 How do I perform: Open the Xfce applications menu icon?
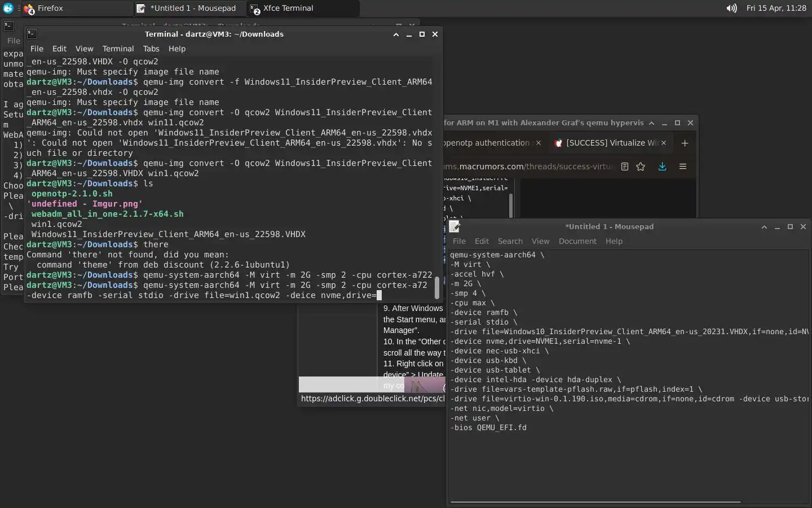tap(8, 8)
